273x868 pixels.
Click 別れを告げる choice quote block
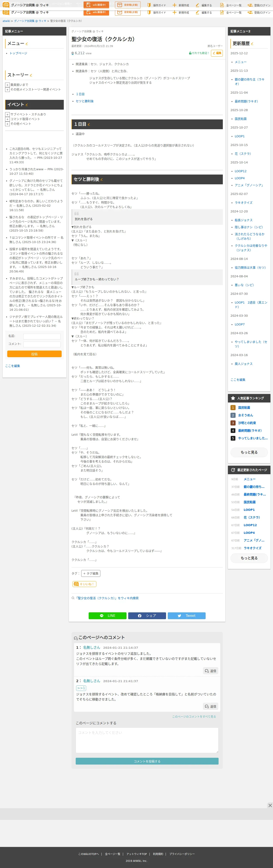coord(147,217)
